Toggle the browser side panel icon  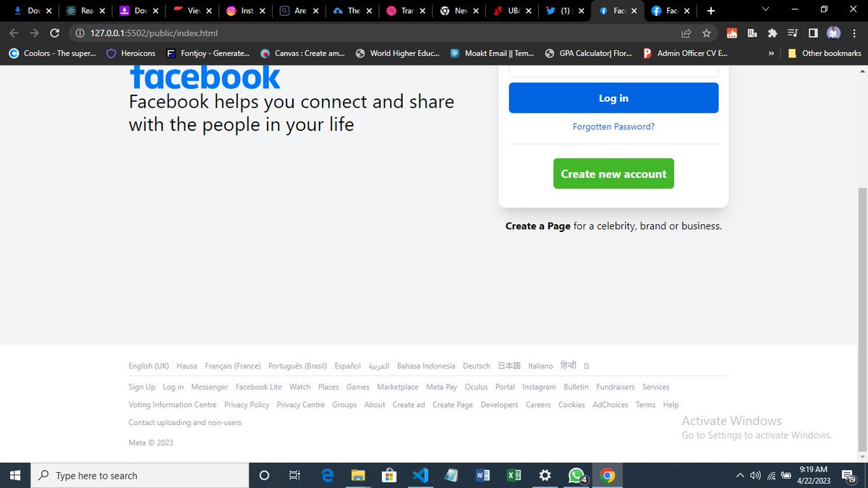pos(813,33)
